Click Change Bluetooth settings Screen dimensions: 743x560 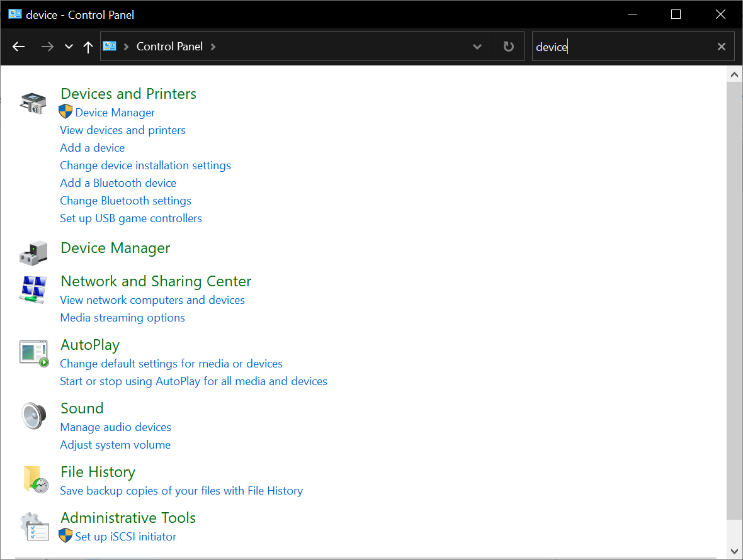point(125,200)
